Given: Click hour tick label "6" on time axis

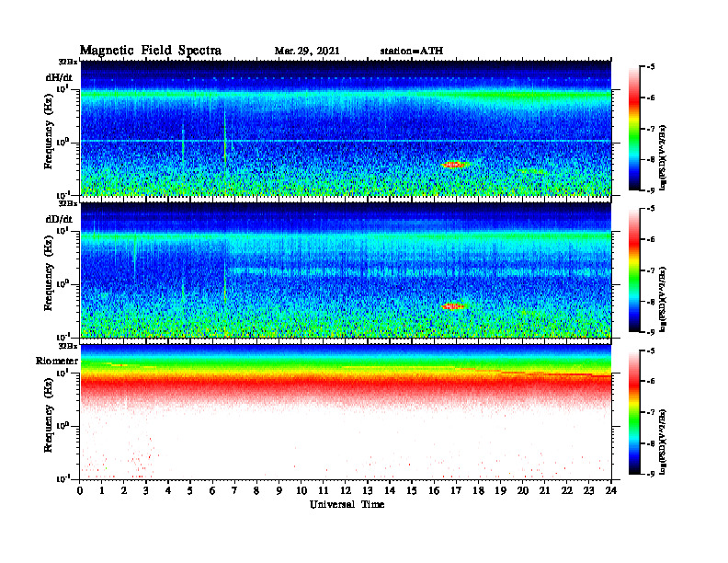Looking at the screenshot, I should coord(212,490).
